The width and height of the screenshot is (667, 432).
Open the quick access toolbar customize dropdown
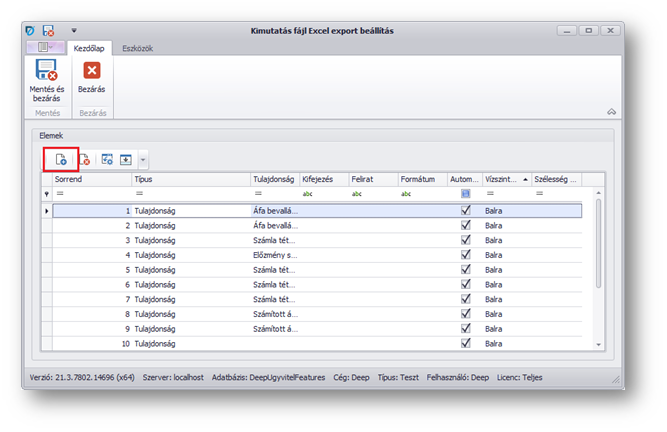pos(73,31)
